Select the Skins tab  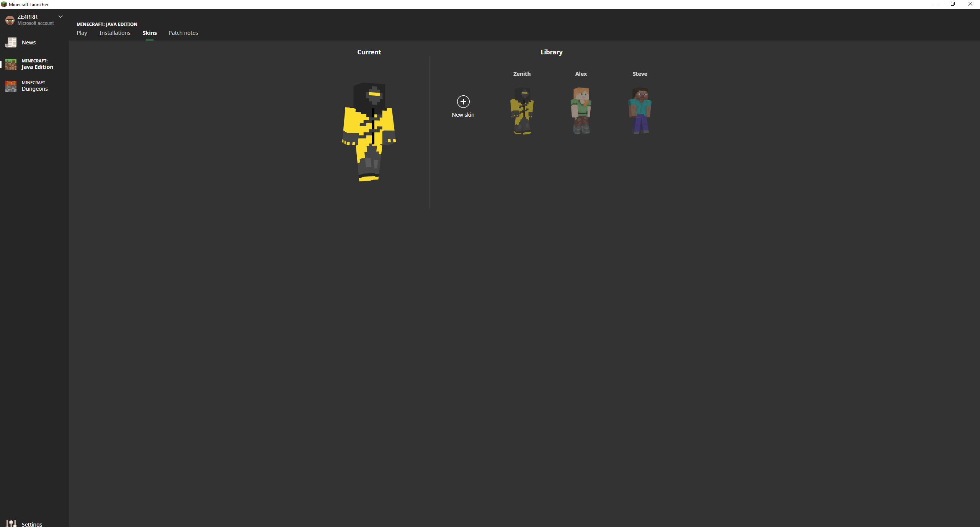point(150,33)
